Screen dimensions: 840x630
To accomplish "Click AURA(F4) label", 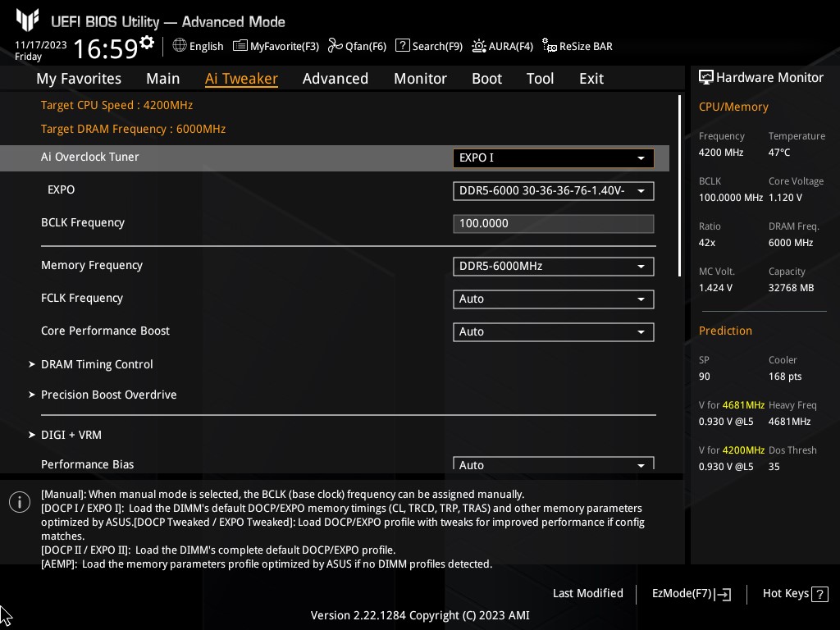I will 510,46.
